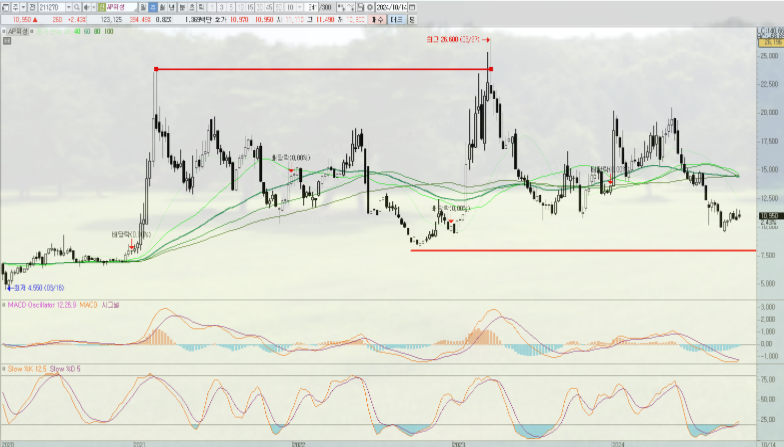Image resolution: width=784 pixels, height=447 pixels.
Task: Click the AP위성 stock name field
Action: point(121,8)
